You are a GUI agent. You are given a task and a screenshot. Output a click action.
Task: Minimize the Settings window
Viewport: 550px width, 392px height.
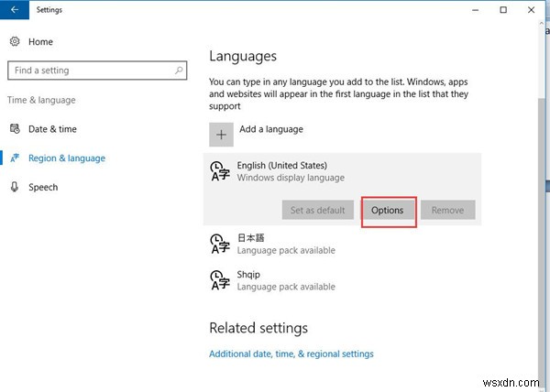coord(475,10)
